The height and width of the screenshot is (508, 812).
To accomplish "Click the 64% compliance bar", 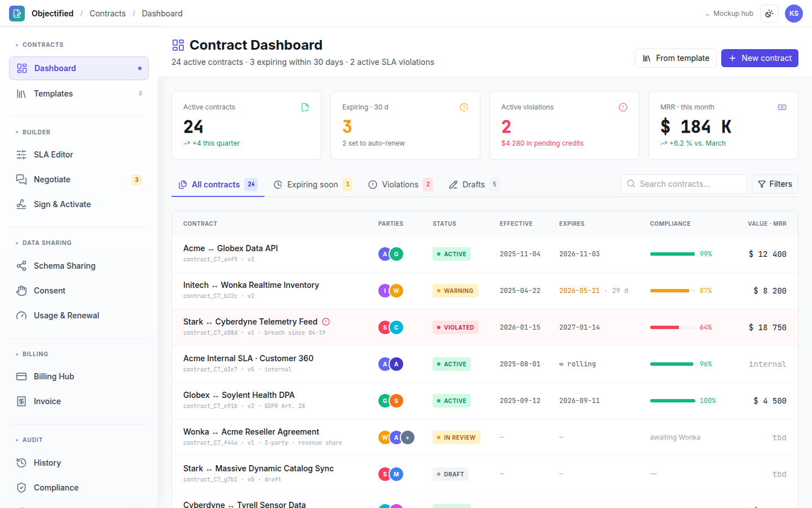I will (673, 327).
